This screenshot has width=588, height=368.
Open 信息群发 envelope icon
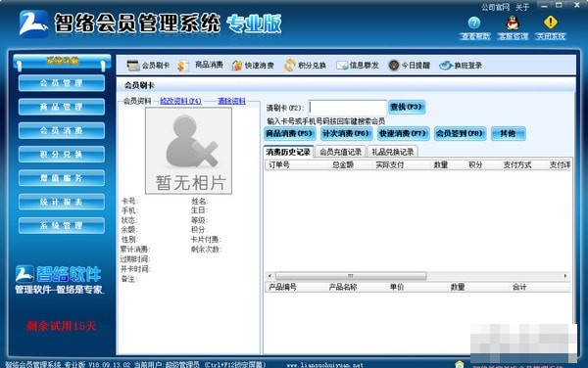(x=342, y=66)
